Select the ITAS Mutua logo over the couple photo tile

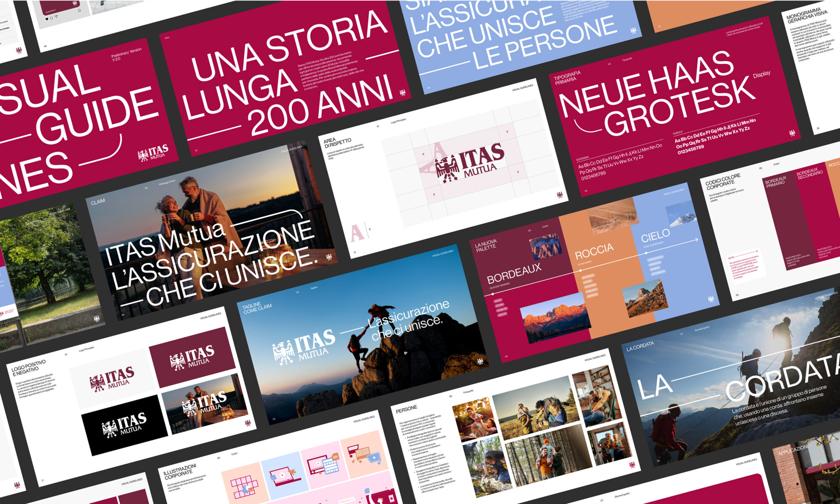[204, 404]
